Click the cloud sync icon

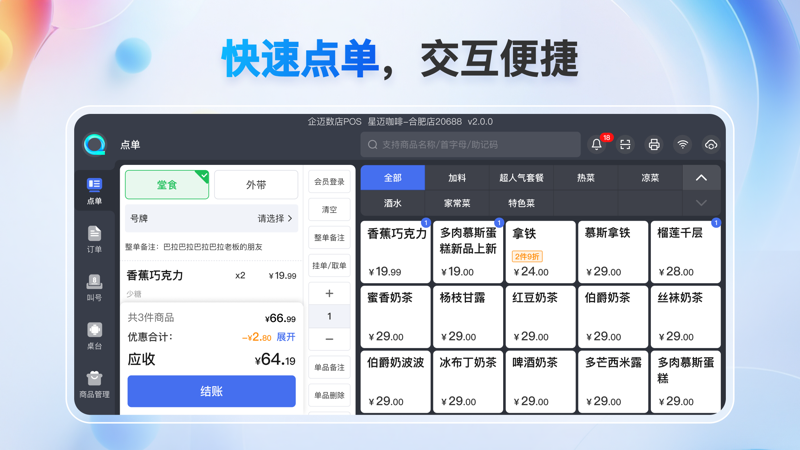[x=711, y=145]
